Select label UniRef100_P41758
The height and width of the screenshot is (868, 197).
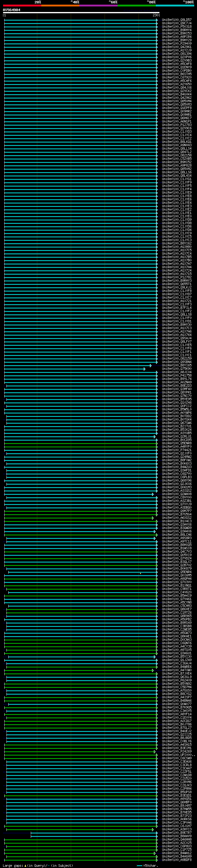(x=177, y=376)
